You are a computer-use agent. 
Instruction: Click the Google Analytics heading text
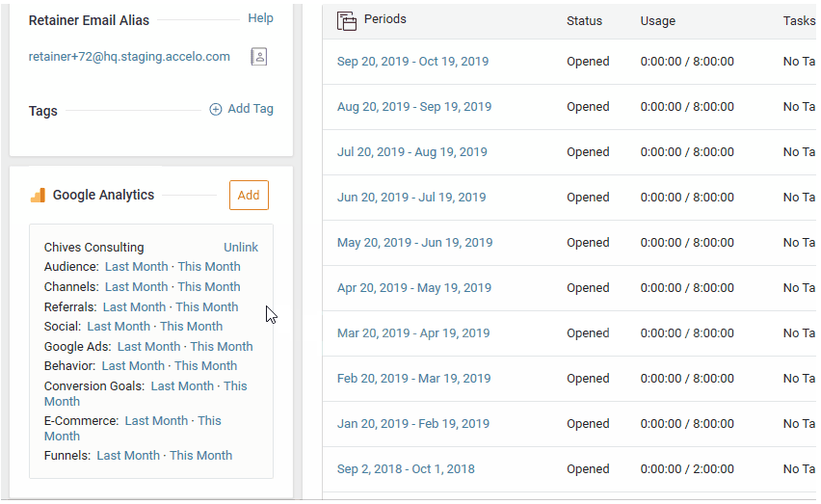104,196
